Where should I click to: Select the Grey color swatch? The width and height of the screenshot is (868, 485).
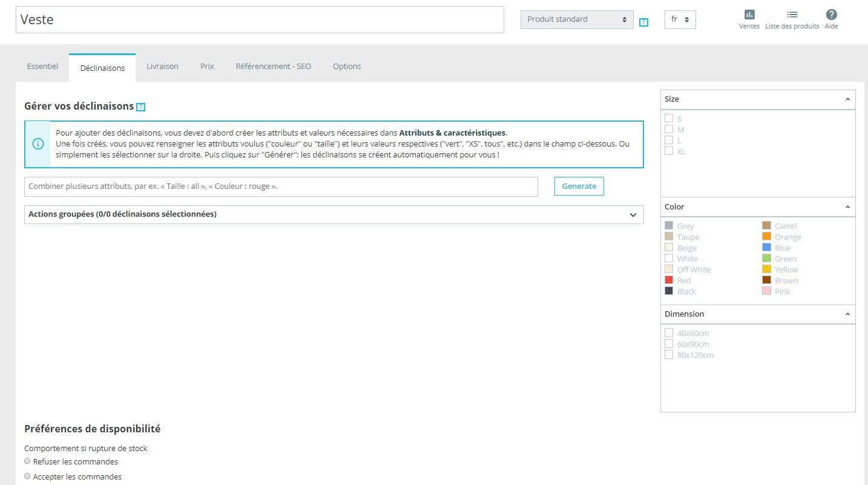[669, 225]
